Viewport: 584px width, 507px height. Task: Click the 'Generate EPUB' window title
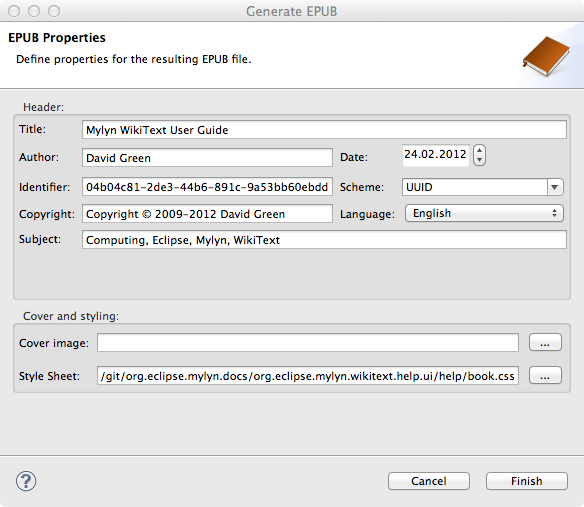292,11
